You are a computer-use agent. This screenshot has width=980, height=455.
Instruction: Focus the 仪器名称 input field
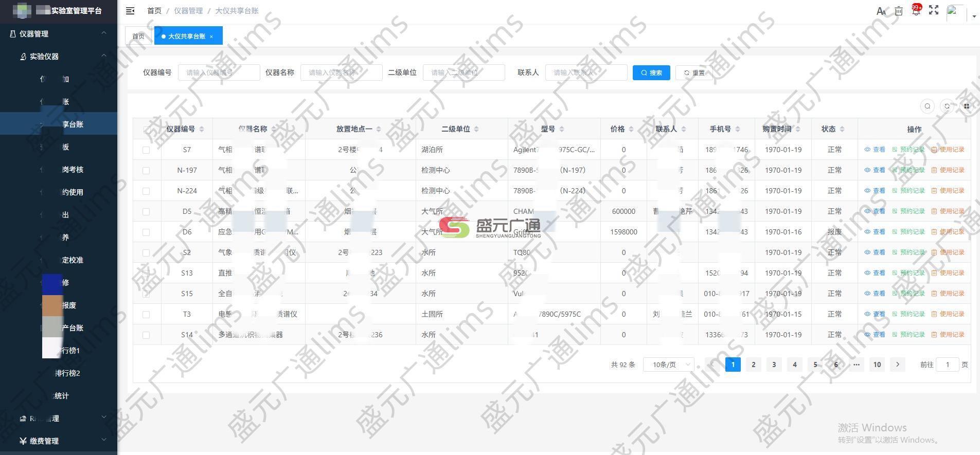click(342, 72)
